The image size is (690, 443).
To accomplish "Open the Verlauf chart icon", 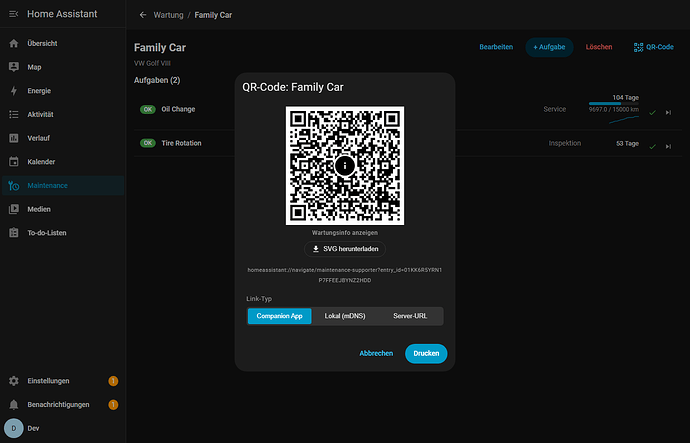I will [x=14, y=138].
